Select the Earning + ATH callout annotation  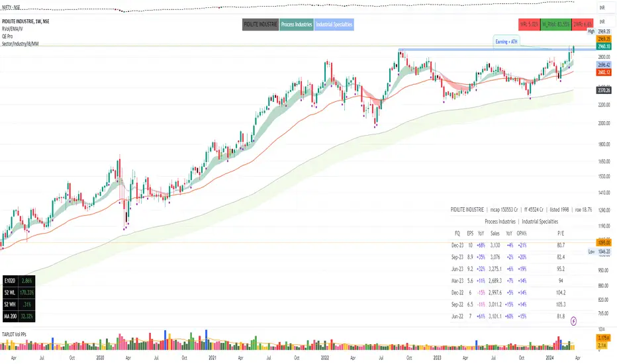tap(506, 42)
